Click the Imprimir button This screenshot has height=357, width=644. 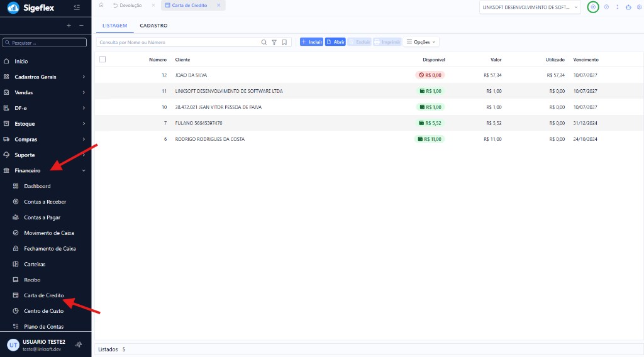click(x=387, y=42)
